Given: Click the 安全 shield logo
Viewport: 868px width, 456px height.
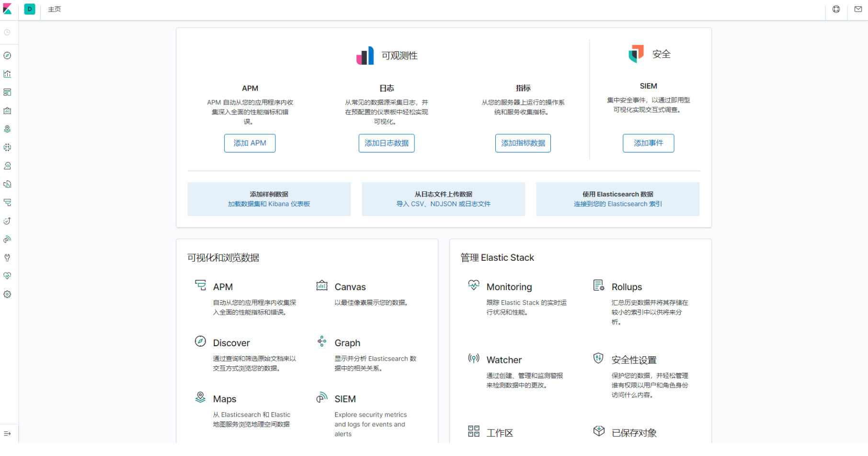Looking at the screenshot, I should (x=636, y=54).
